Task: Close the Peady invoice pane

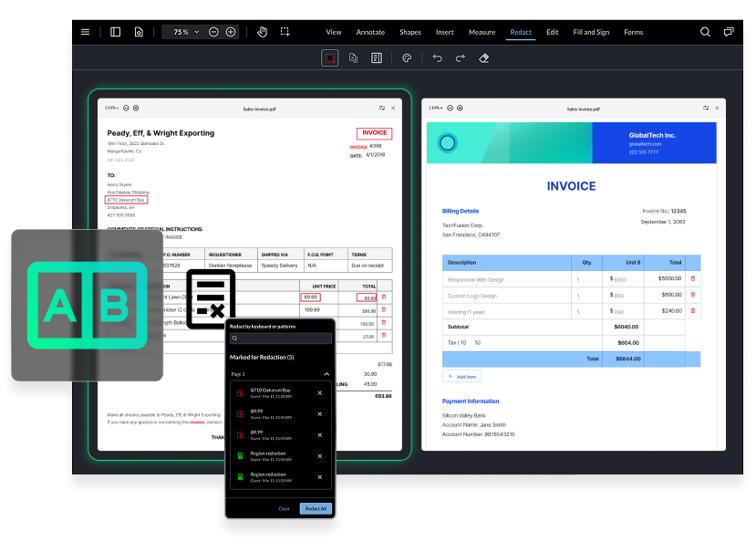Action: click(393, 108)
